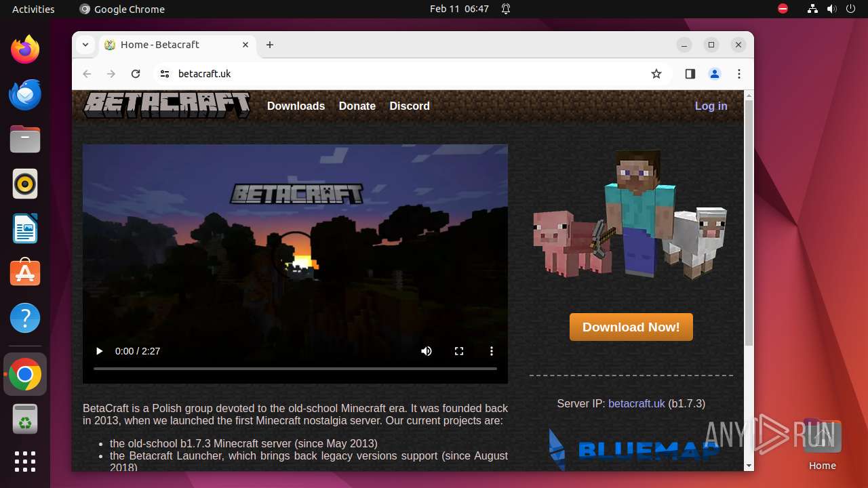Go forward in Chrome

click(111, 74)
